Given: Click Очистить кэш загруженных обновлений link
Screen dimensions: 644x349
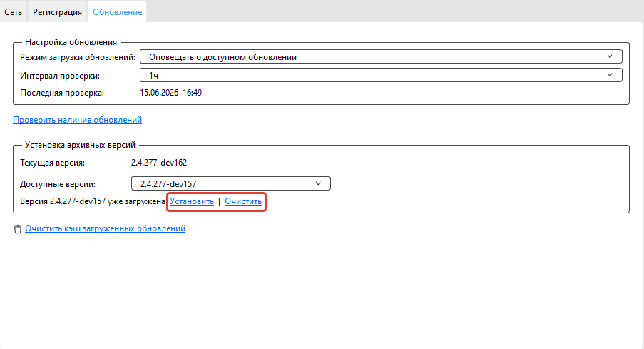Looking at the screenshot, I should coord(105,228).
